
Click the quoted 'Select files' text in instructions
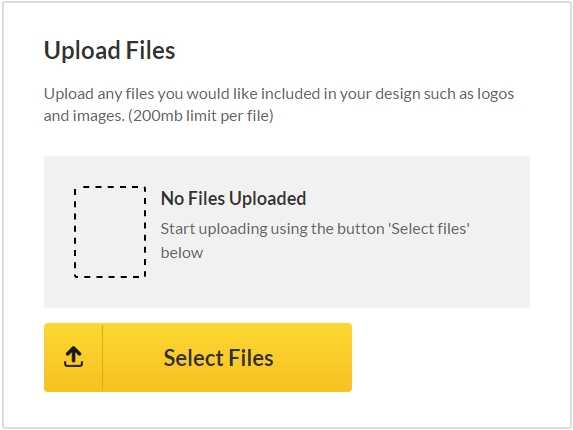(x=429, y=229)
